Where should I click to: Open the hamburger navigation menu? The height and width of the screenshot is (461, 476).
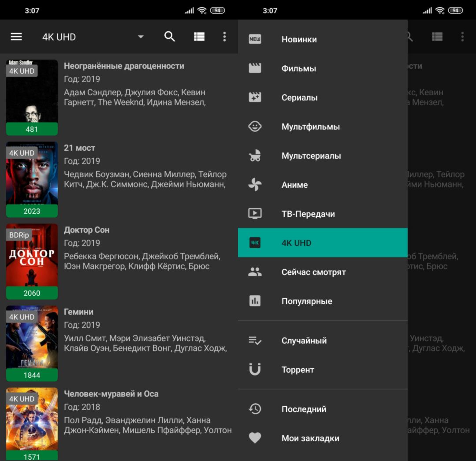(16, 37)
